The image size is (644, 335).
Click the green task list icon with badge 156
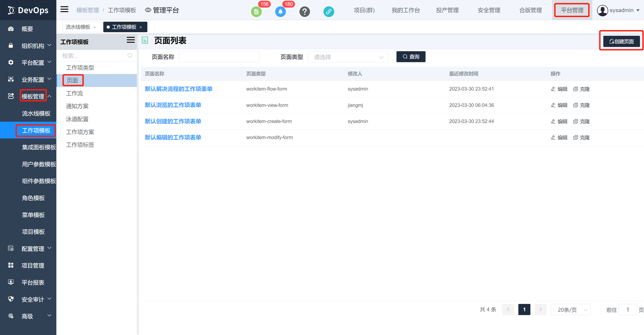[256, 11]
